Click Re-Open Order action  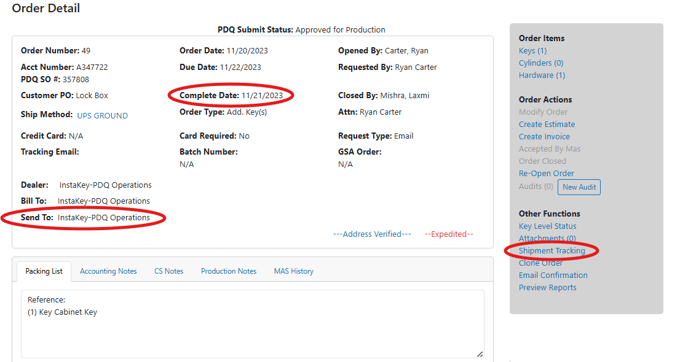tap(546, 173)
